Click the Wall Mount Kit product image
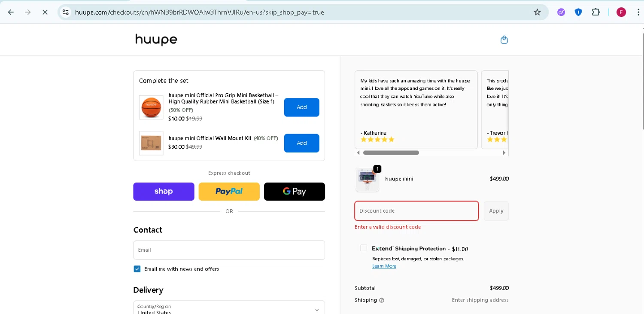 (151, 143)
